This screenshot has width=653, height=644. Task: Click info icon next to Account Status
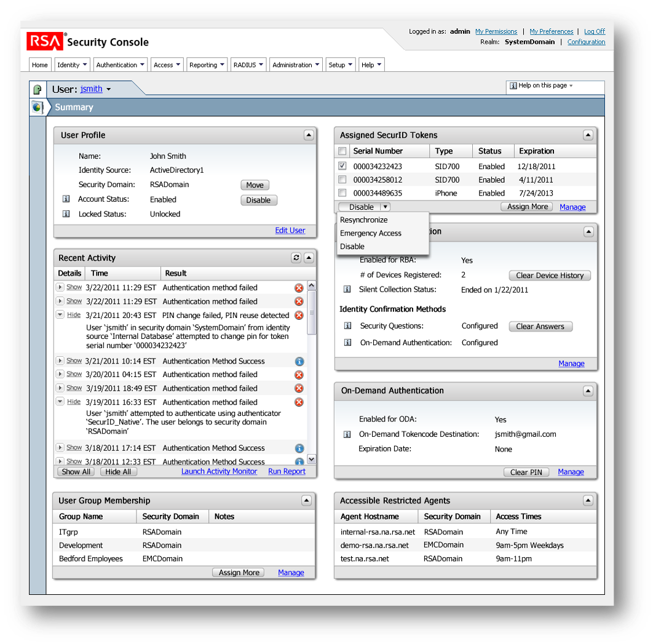[66, 199]
